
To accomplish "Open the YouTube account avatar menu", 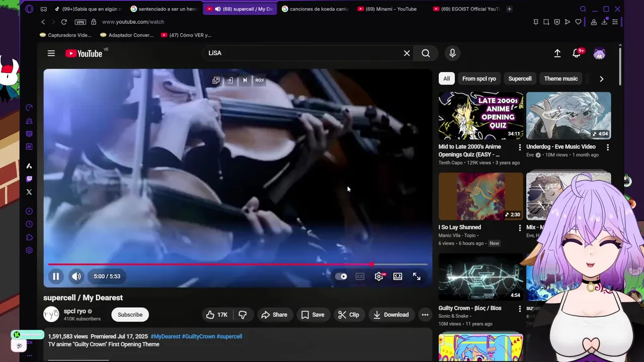I will (x=599, y=53).
